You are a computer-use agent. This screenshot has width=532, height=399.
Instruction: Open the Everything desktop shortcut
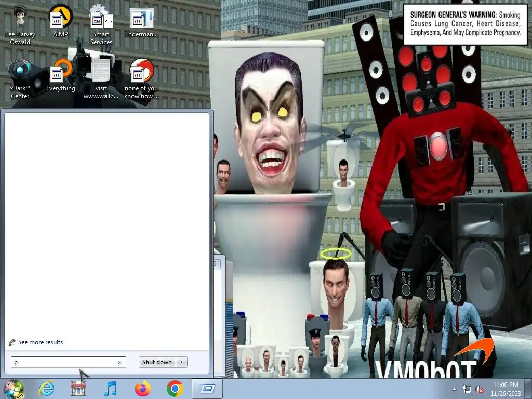click(x=61, y=75)
